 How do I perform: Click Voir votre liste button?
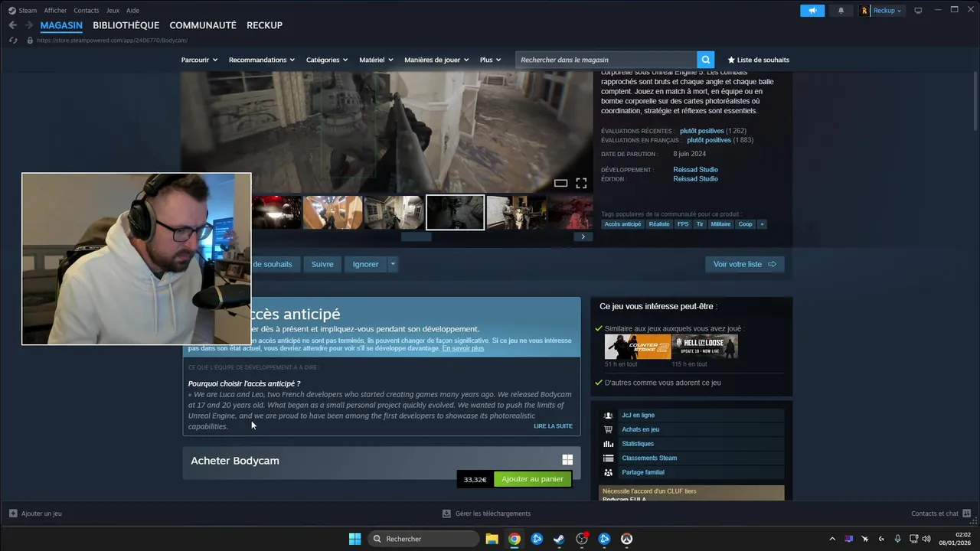[744, 264]
